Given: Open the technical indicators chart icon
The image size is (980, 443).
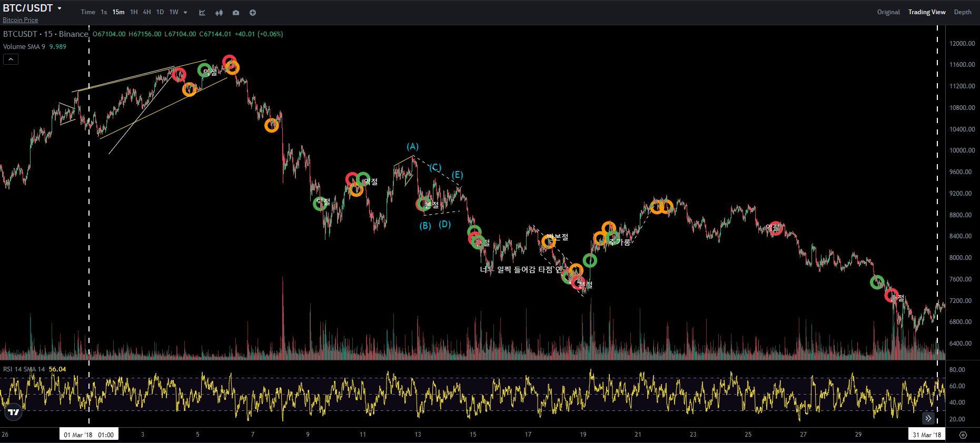Looking at the screenshot, I should click(202, 13).
